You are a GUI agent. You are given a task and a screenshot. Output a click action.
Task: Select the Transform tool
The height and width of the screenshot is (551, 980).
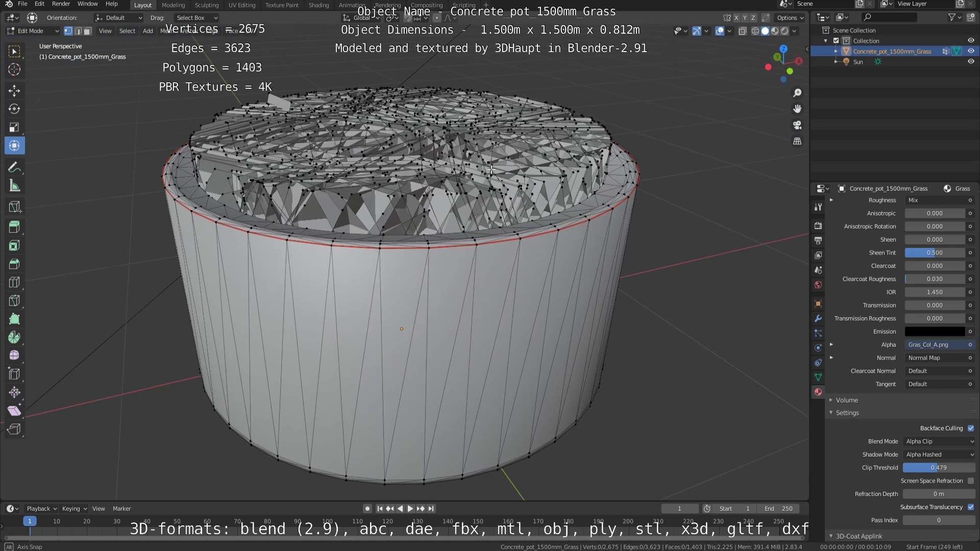[x=14, y=146]
